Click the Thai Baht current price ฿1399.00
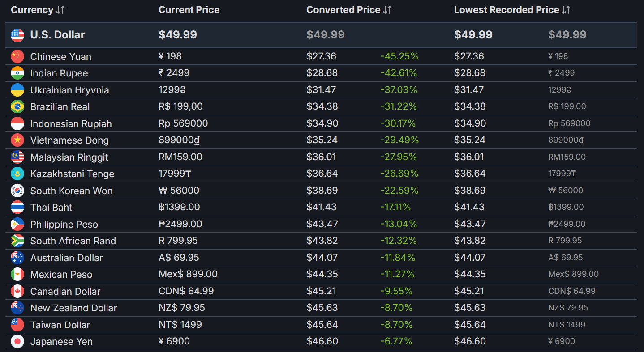Viewport: 644px width, 352px height. pyautogui.click(x=179, y=207)
